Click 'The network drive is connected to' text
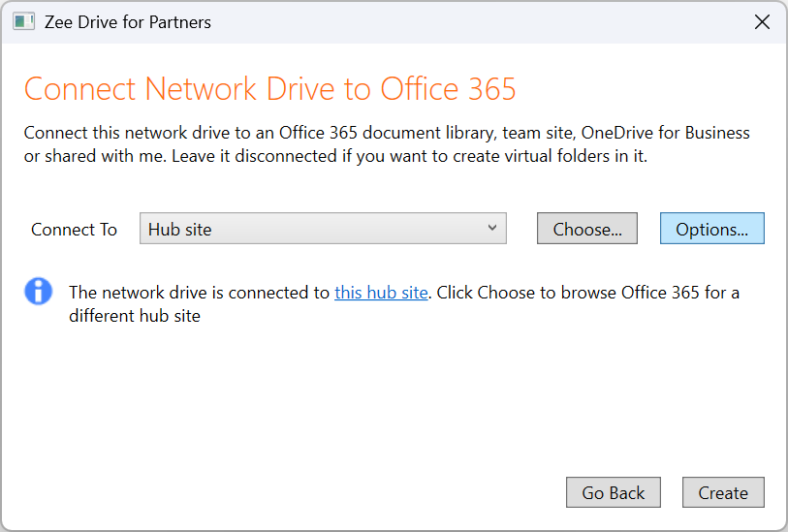Viewport: 788px width, 532px height. tap(199, 292)
